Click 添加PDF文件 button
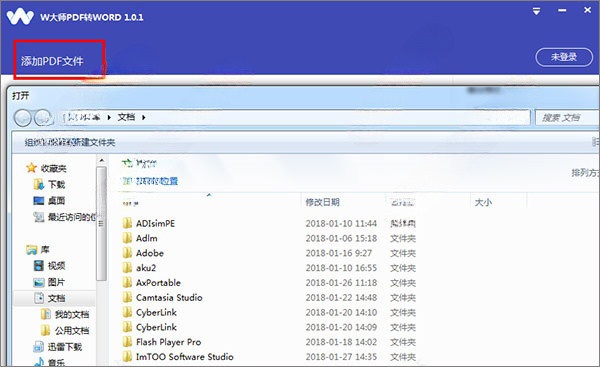Image resolution: width=600 pixels, height=367 pixels. coord(52,61)
